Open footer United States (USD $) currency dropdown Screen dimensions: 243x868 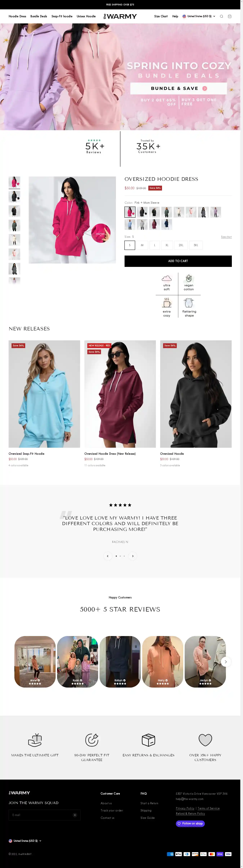click(x=25, y=841)
